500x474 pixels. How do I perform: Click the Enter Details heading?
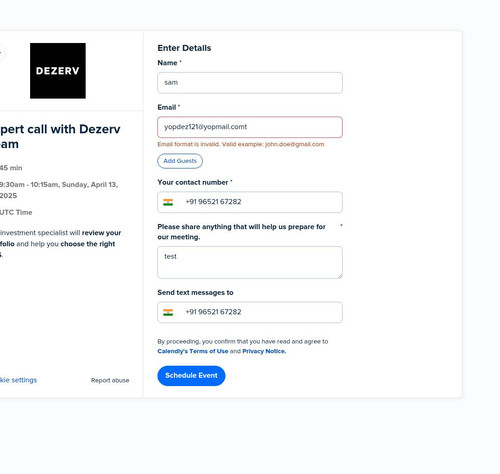pos(184,48)
